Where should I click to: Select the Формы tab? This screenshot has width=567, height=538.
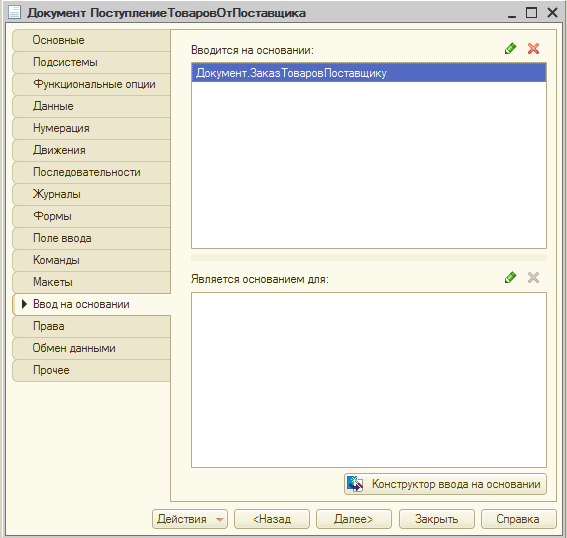[x=91, y=216]
